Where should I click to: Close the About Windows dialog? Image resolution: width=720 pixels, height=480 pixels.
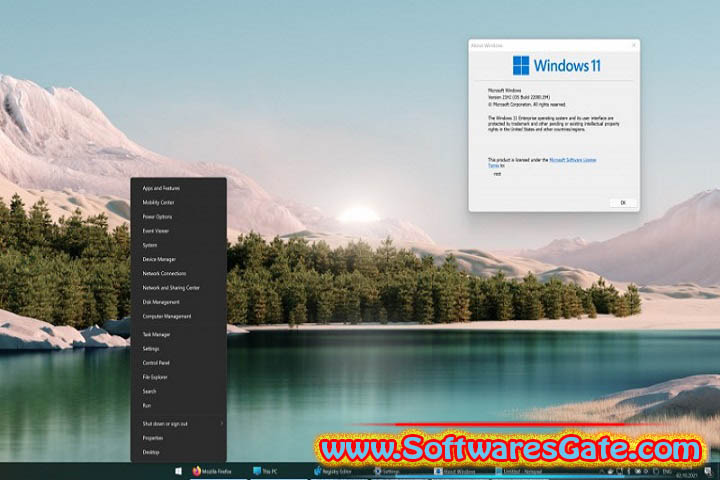point(634,45)
